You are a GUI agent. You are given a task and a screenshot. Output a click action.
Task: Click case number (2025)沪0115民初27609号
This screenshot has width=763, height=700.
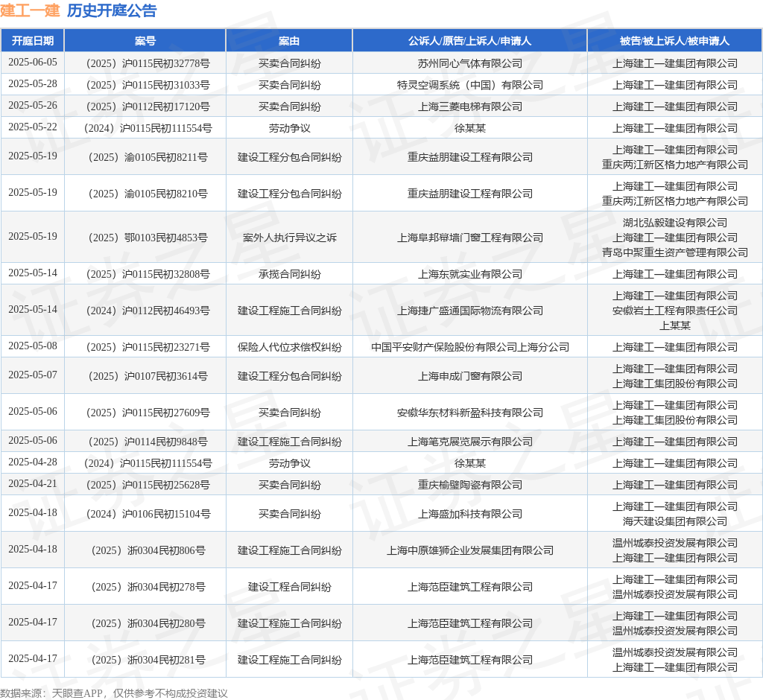coord(148,413)
